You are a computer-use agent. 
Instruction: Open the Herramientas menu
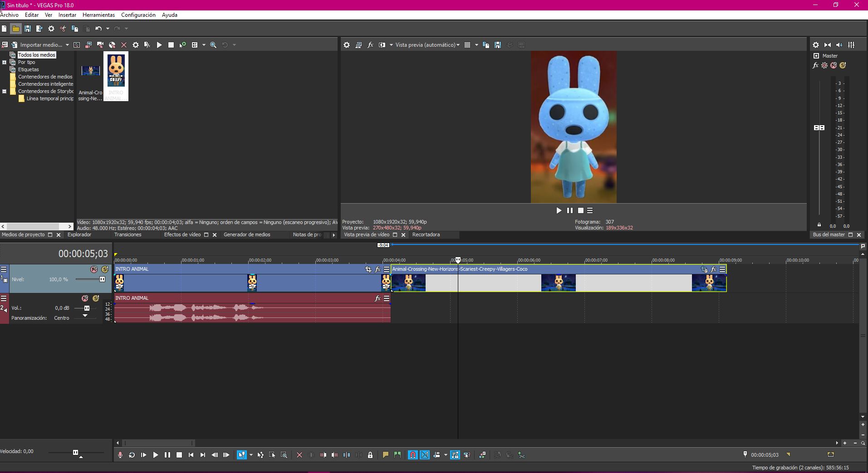[98, 15]
